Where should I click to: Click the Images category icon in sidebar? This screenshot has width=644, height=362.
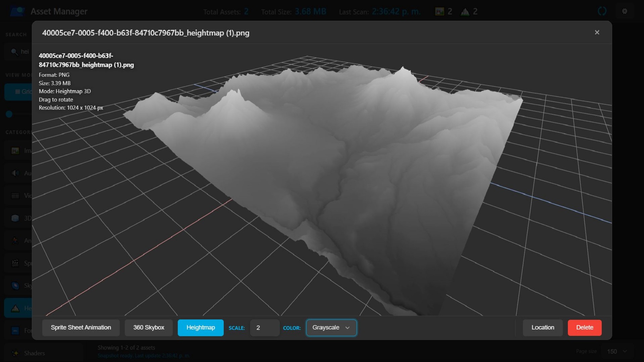(15, 151)
